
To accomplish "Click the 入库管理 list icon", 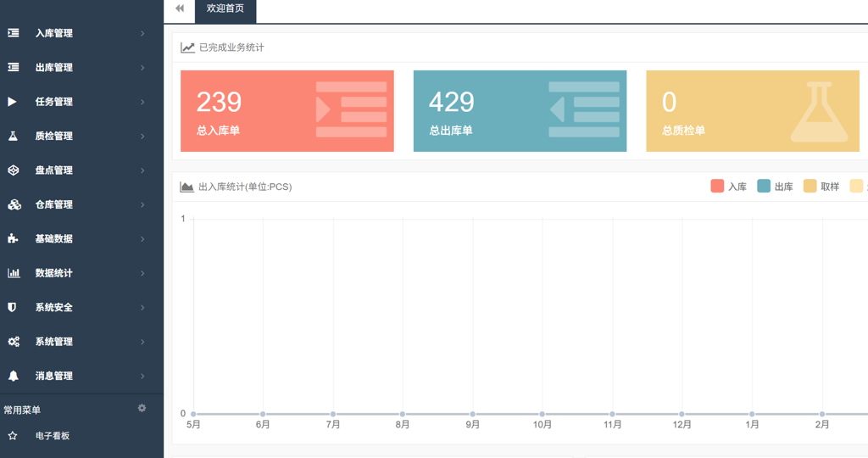I will click(14, 33).
